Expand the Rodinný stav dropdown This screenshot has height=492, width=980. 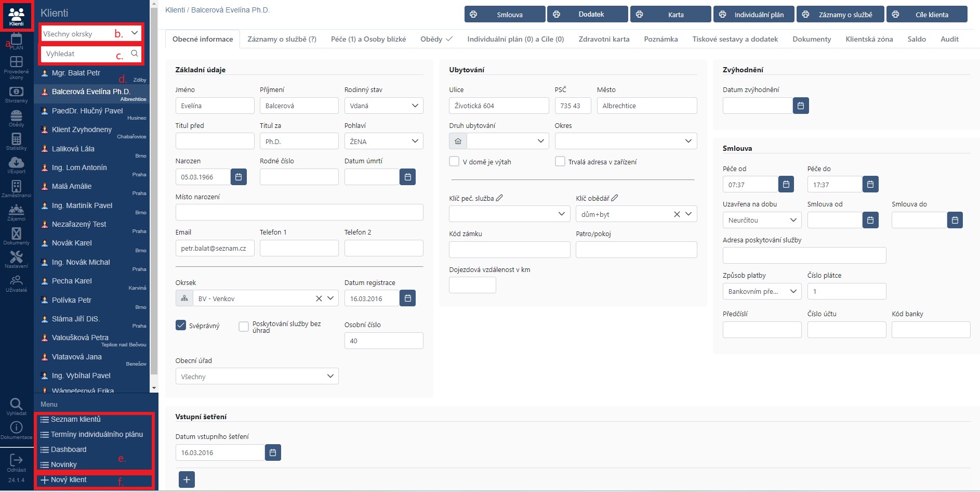(383, 106)
